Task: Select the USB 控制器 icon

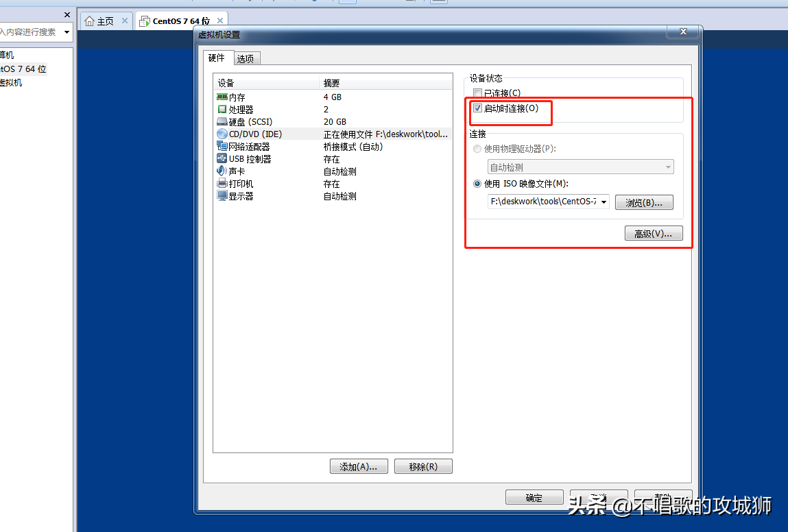Action: (x=222, y=158)
